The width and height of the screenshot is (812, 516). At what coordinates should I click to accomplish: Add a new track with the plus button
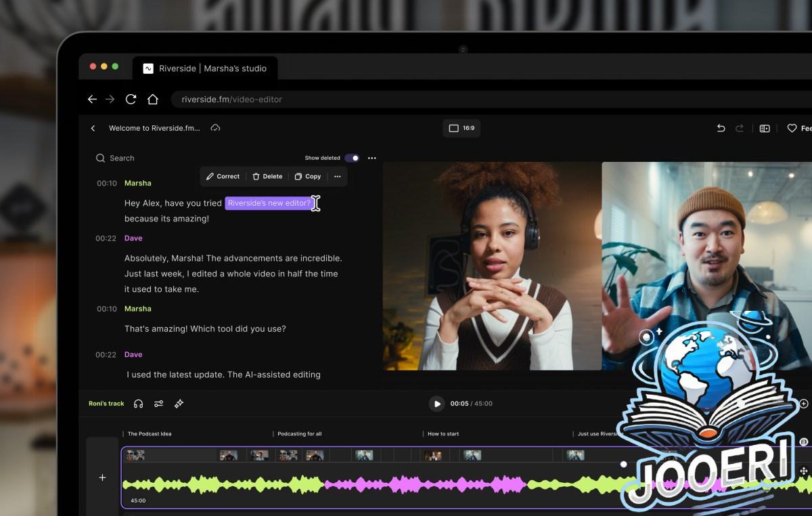point(102,477)
